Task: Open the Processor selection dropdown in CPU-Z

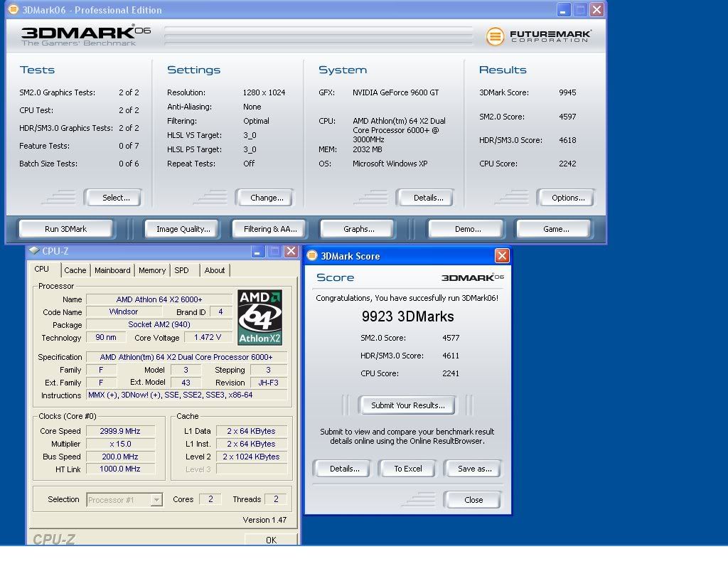Action: coord(156,500)
